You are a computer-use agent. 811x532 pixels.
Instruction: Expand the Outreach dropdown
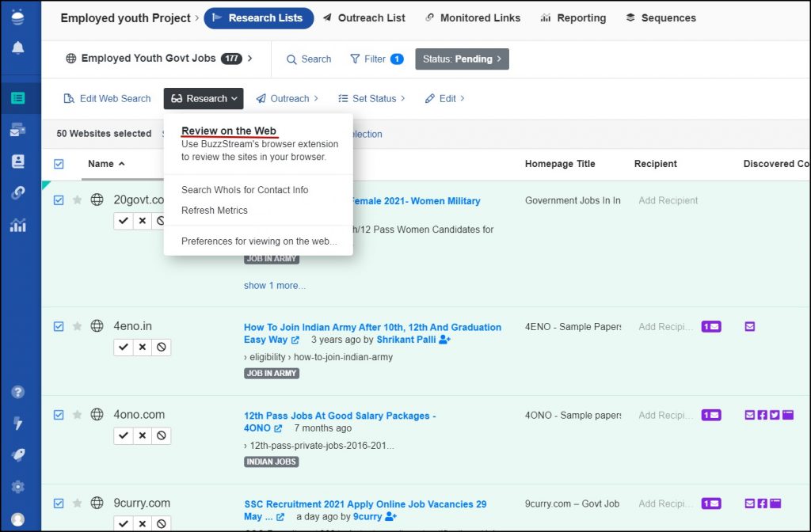[287, 98]
